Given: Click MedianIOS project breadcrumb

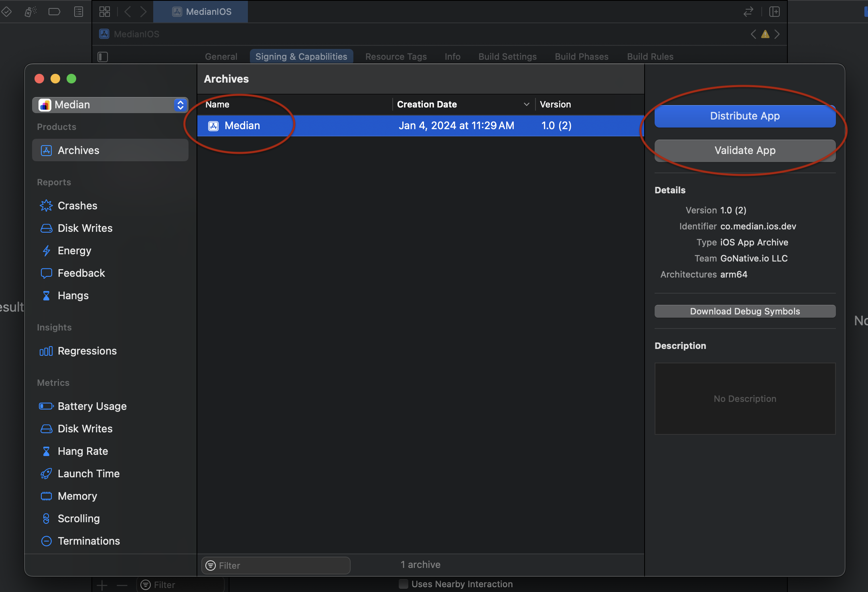Looking at the screenshot, I should coord(130,34).
